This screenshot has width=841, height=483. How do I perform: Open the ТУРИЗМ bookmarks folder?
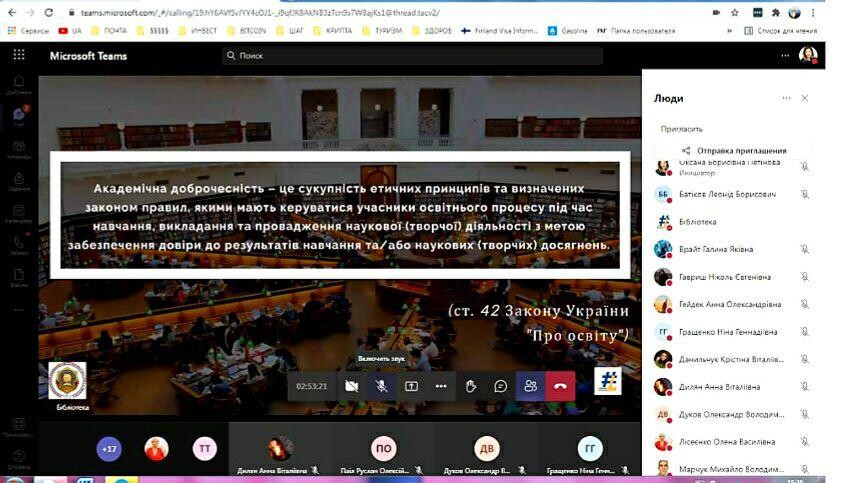[x=382, y=31]
